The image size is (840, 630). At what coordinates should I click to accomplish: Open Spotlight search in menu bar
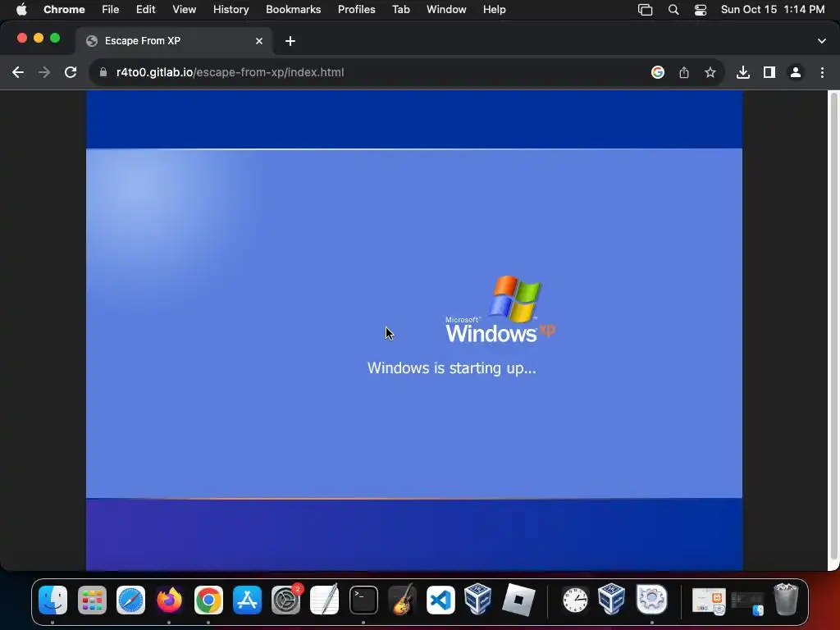coord(673,10)
